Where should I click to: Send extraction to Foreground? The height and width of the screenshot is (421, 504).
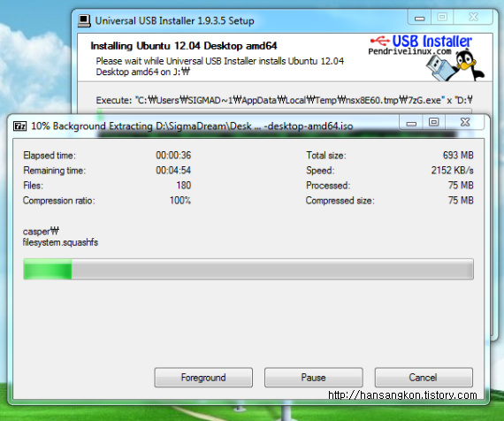203,378
